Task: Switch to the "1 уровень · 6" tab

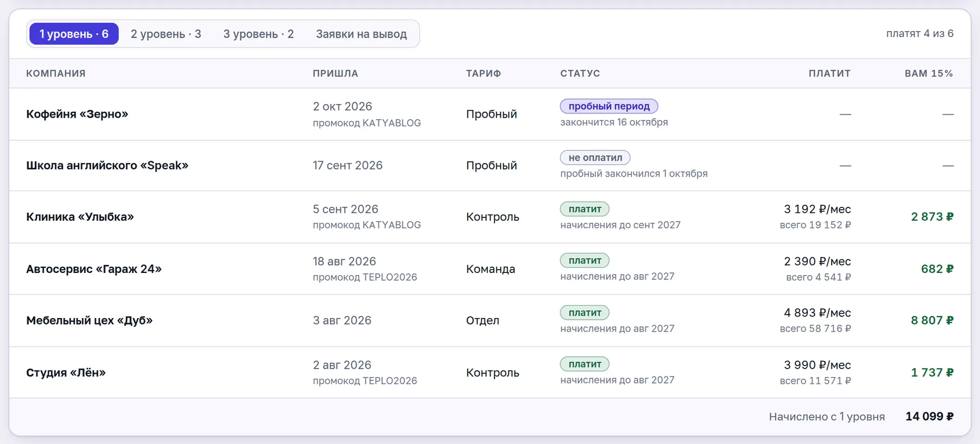Action: (73, 34)
